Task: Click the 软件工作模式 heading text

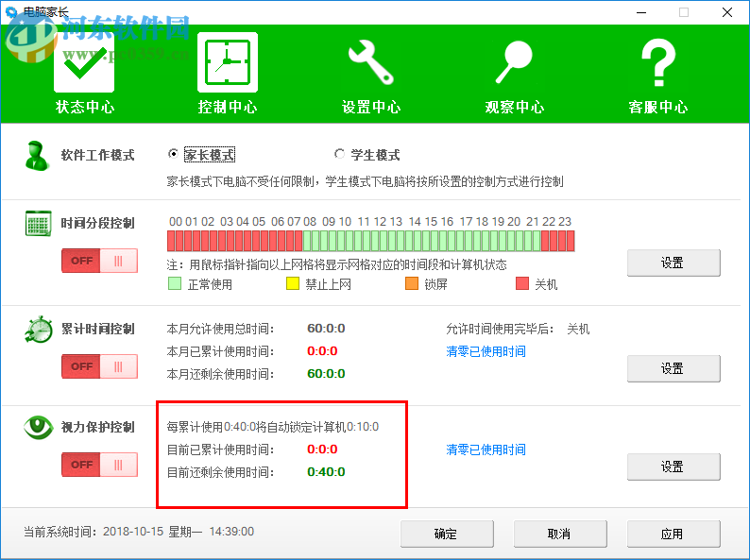Action: (x=97, y=155)
